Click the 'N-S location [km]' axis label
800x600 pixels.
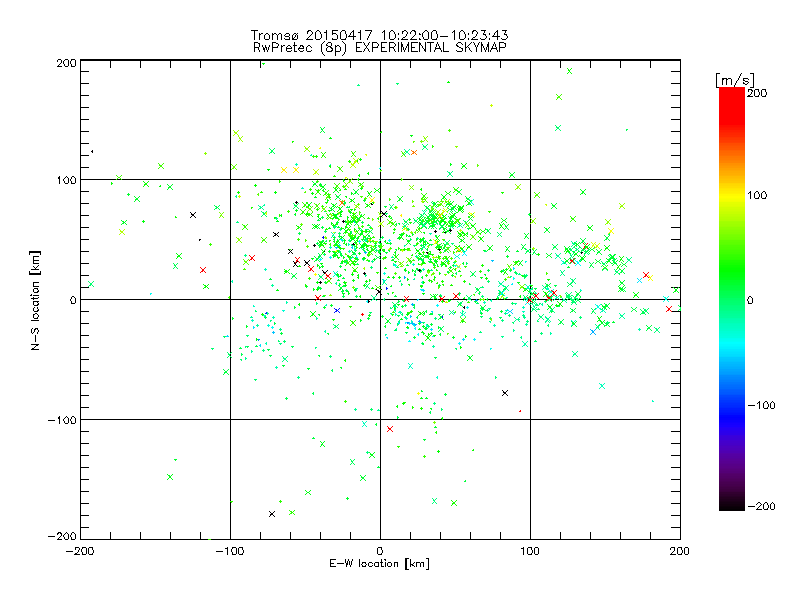(x=35, y=300)
